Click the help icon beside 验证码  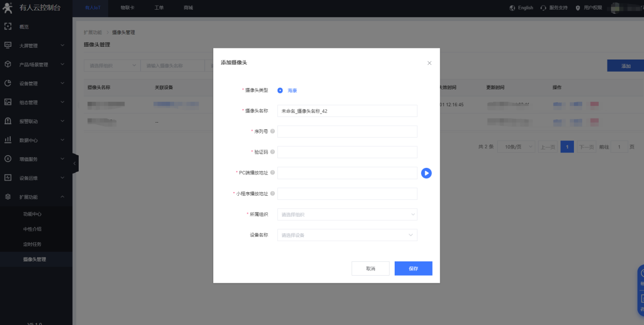[273, 152]
